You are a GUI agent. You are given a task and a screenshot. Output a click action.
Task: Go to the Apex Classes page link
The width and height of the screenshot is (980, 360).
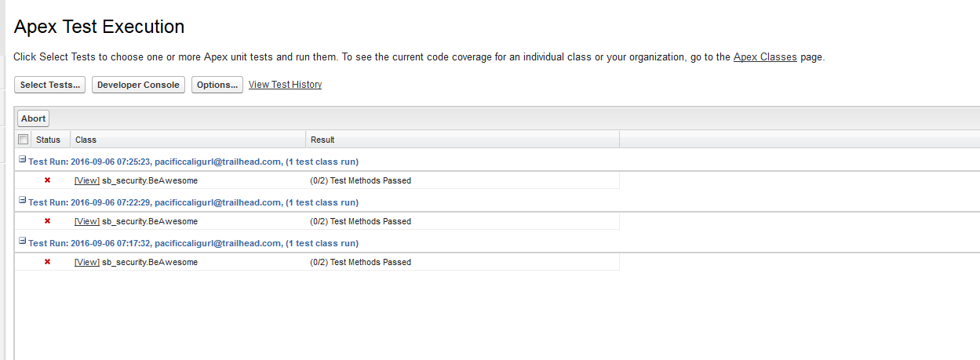point(765,57)
